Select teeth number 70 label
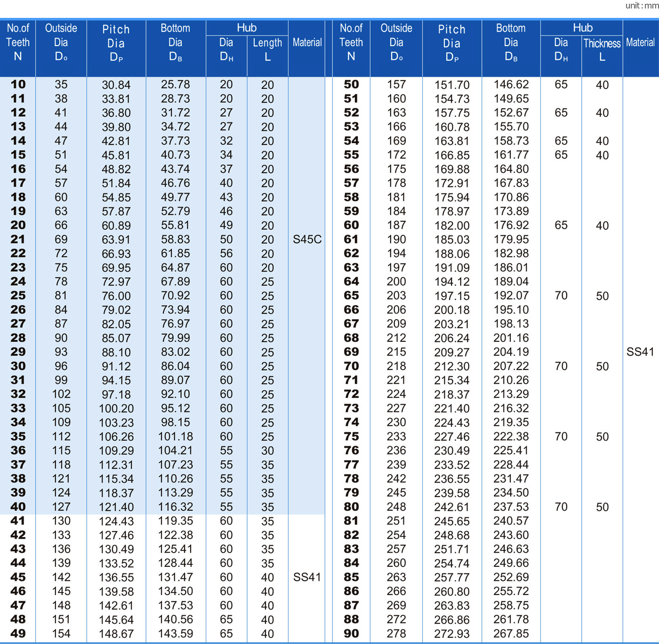 tap(351, 366)
